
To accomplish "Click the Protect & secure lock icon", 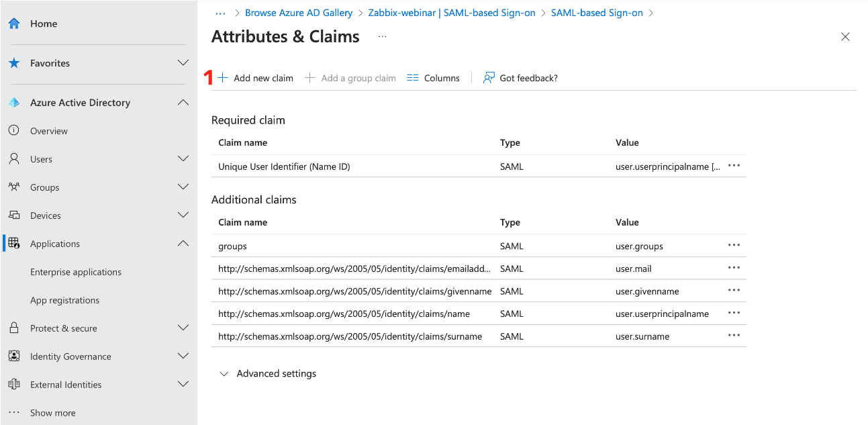I will click(13, 328).
